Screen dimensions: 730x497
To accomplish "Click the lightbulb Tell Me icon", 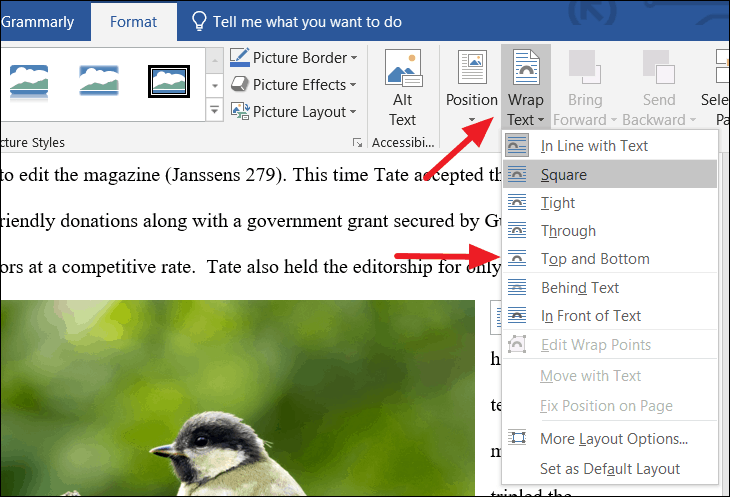I will pos(199,21).
